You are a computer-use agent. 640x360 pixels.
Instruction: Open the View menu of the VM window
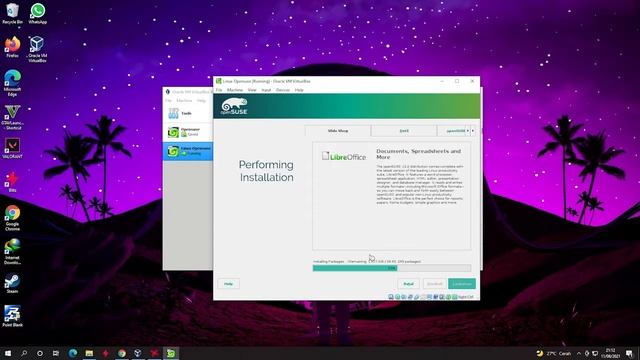coord(252,90)
